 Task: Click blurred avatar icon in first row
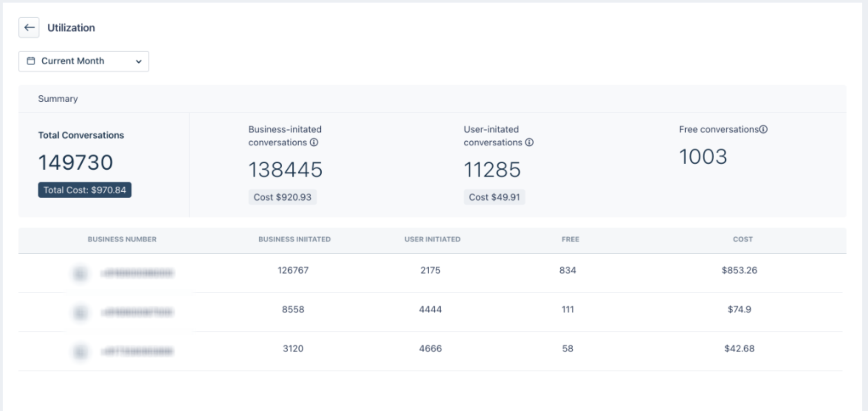tap(80, 273)
